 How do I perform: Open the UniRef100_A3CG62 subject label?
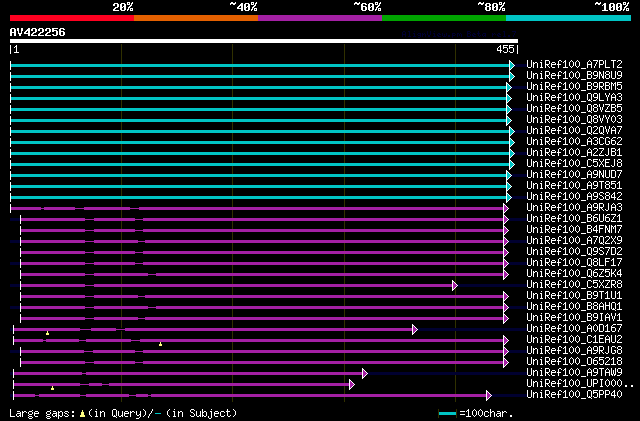[x=574, y=142]
